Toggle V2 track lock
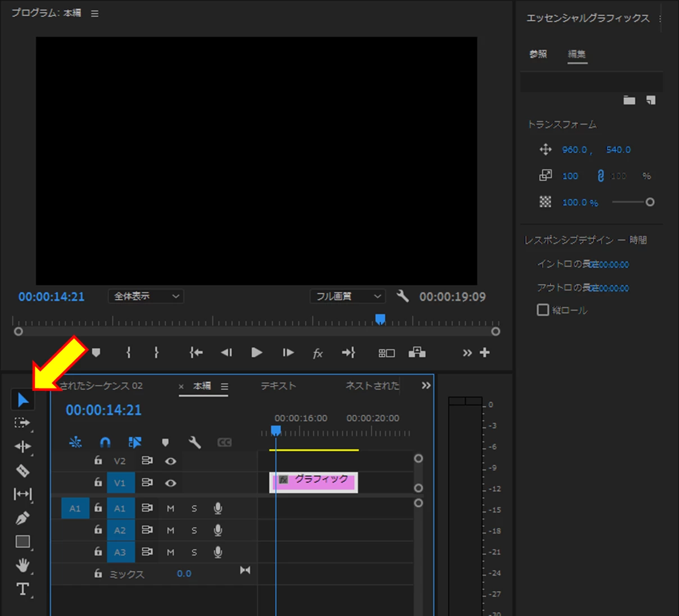The height and width of the screenshot is (616, 679). [x=98, y=460]
